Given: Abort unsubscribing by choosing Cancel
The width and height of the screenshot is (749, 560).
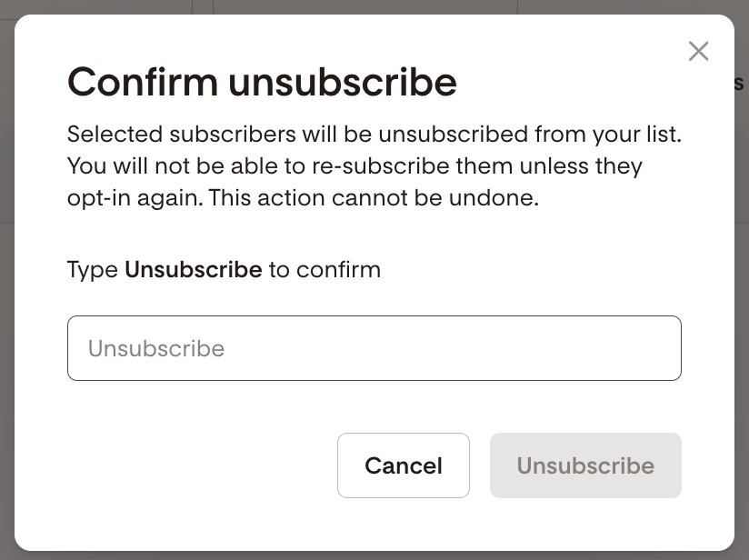Looking at the screenshot, I should (403, 465).
